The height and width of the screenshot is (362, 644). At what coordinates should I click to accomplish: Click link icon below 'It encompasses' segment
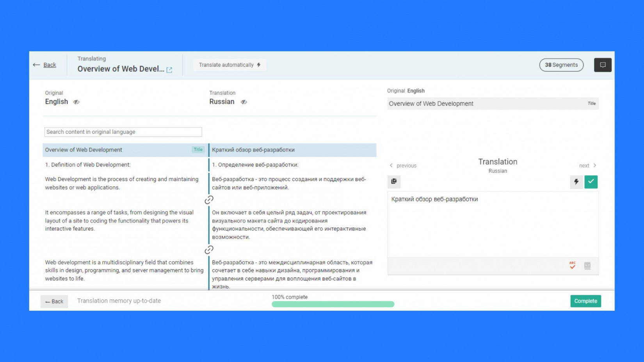pos(209,250)
